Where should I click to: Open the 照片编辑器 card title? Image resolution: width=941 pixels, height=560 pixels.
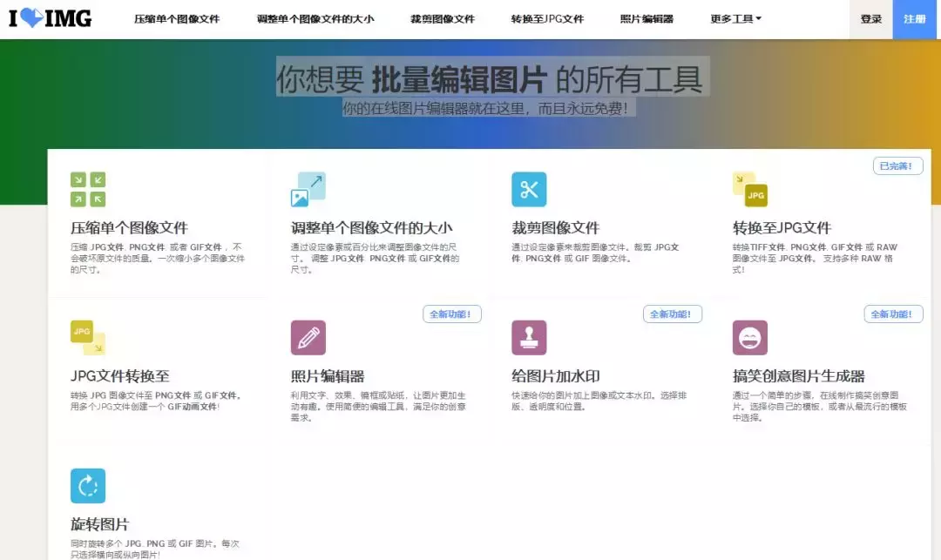click(328, 376)
